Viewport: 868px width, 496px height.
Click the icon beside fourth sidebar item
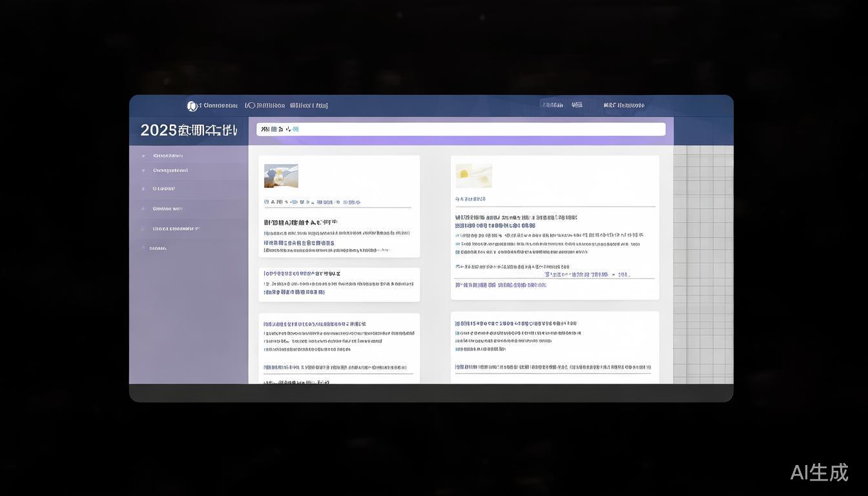click(143, 209)
